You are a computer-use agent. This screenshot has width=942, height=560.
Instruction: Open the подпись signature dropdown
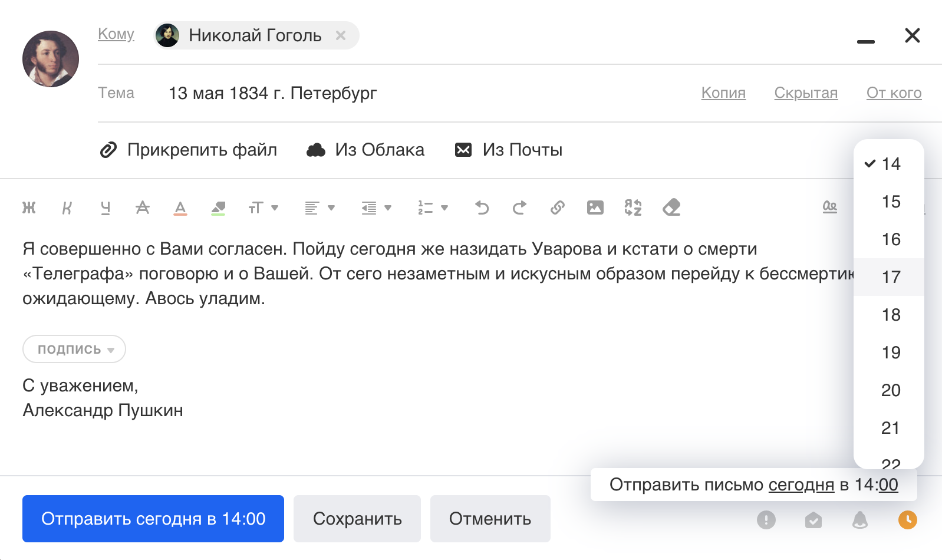pos(74,349)
